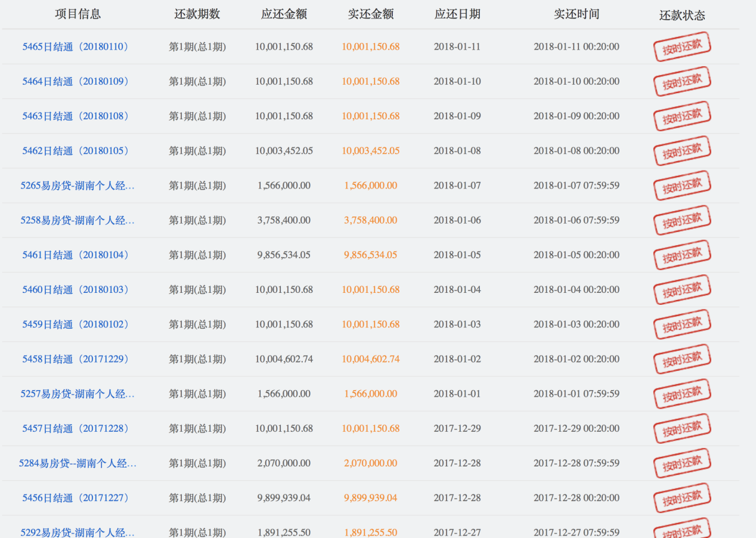Click the 还款状态 column header

coord(681,14)
